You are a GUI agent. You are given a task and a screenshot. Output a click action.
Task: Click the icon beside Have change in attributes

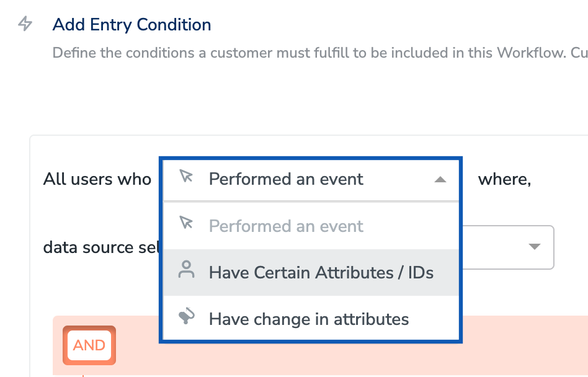tap(187, 317)
